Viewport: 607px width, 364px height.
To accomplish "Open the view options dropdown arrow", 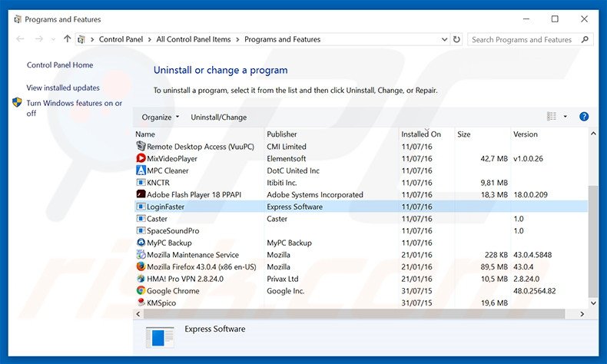I will [566, 117].
